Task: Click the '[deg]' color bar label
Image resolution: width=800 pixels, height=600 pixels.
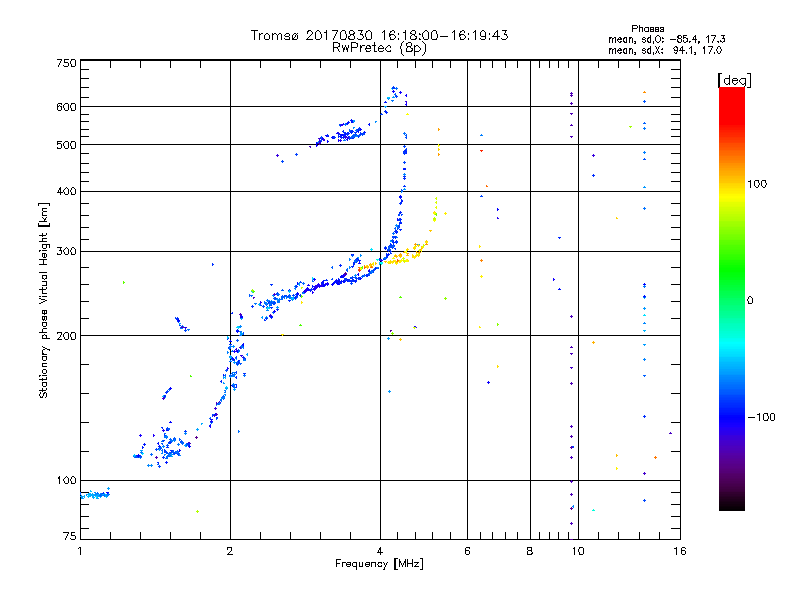Action: [734, 80]
